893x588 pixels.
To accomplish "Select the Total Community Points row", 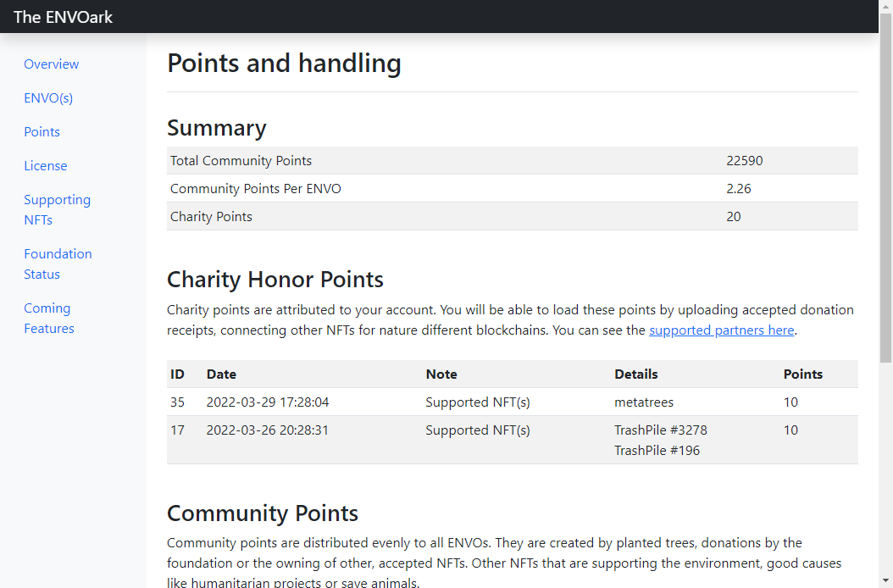I will pos(512,161).
